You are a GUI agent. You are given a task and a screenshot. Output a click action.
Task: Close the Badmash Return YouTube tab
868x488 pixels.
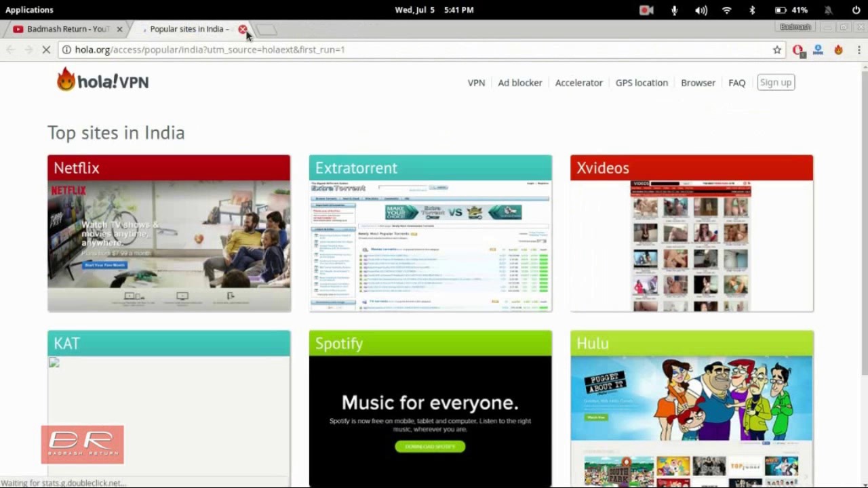[119, 29]
